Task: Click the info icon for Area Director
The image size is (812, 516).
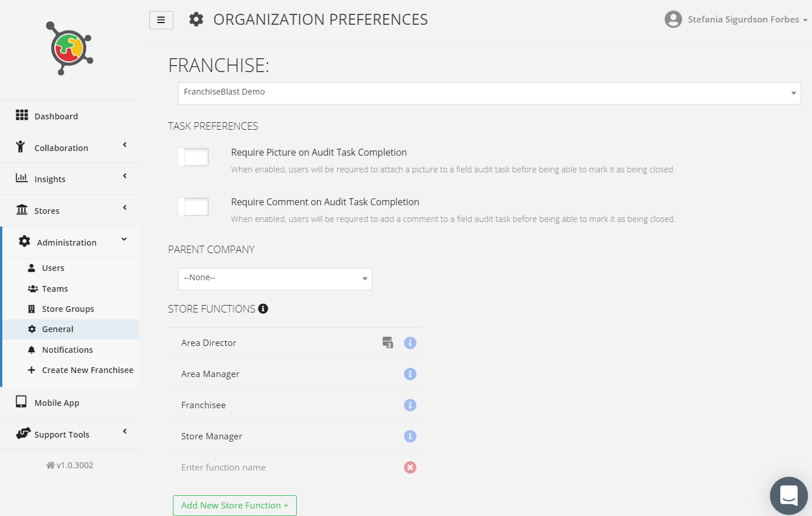Action: pos(410,343)
